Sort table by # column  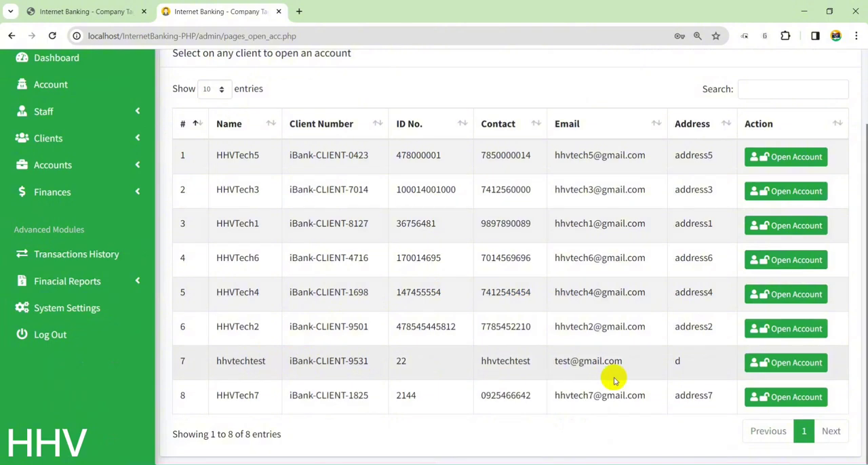[x=190, y=123]
